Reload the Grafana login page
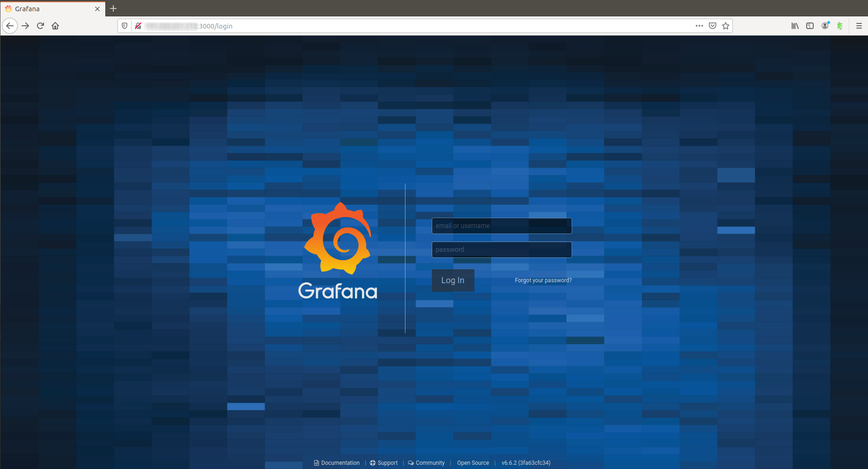The width and height of the screenshot is (868, 469). tap(40, 26)
